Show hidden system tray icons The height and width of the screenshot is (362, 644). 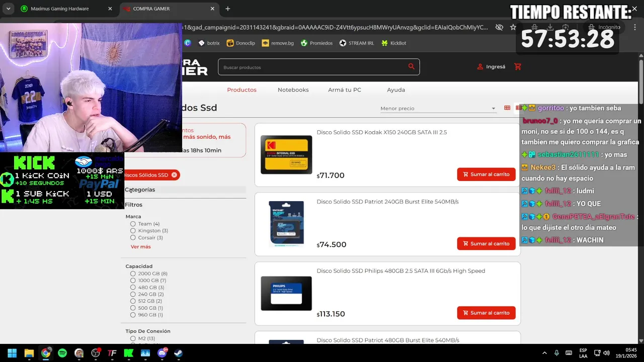[544, 353]
